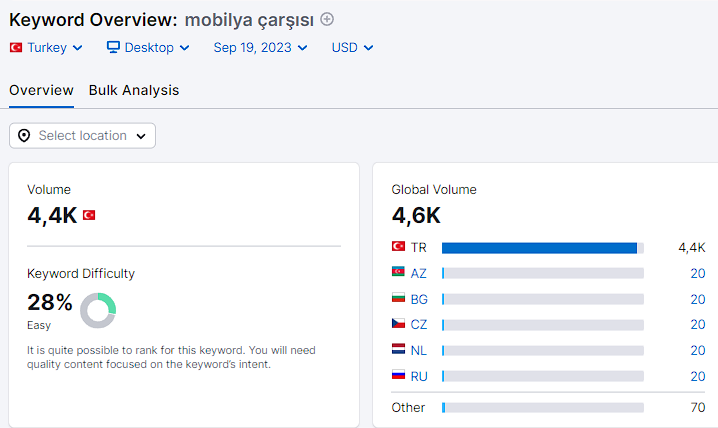Open the AZ country link
Image resolution: width=718 pixels, height=428 pixels.
tap(419, 273)
